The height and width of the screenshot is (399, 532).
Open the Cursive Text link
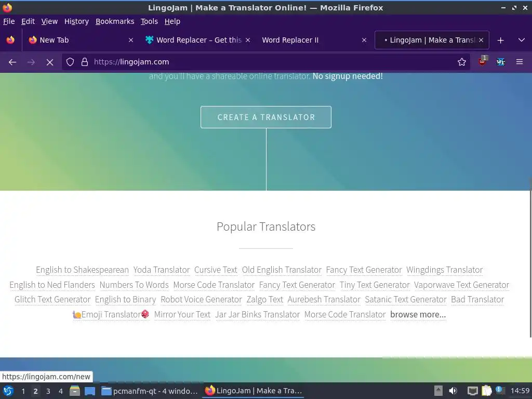[216, 270]
